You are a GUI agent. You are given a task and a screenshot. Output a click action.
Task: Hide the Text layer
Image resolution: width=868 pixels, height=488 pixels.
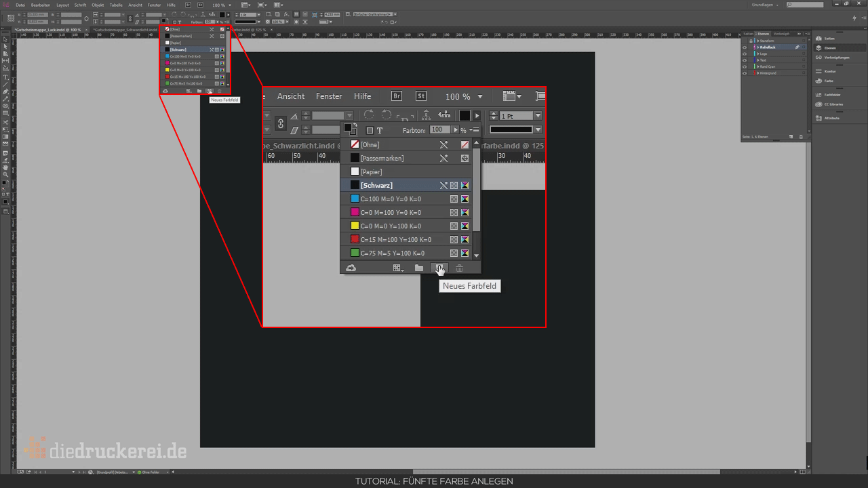click(745, 60)
